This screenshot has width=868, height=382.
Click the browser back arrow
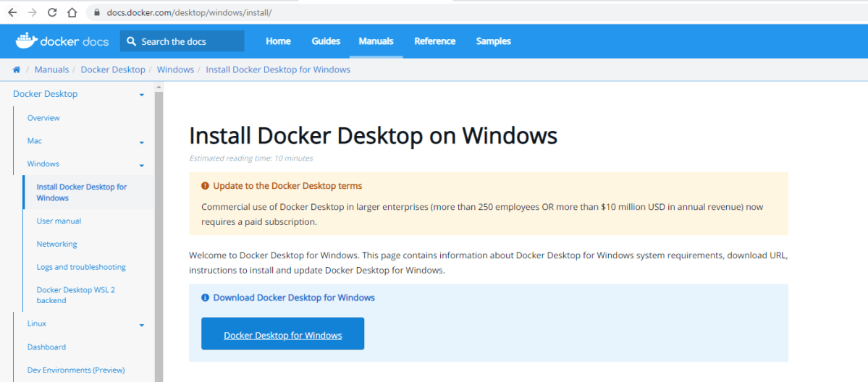[x=12, y=12]
